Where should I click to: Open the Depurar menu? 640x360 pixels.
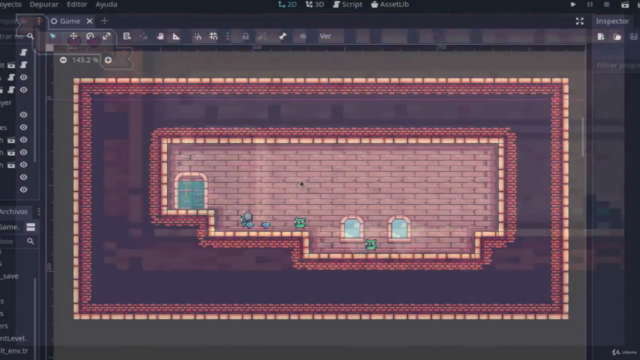44,4
